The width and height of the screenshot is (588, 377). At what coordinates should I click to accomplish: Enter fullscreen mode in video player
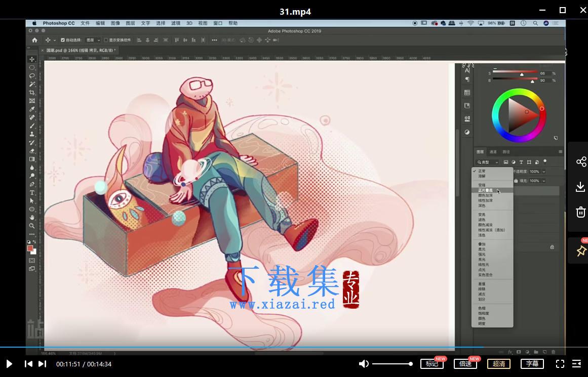[x=560, y=364]
